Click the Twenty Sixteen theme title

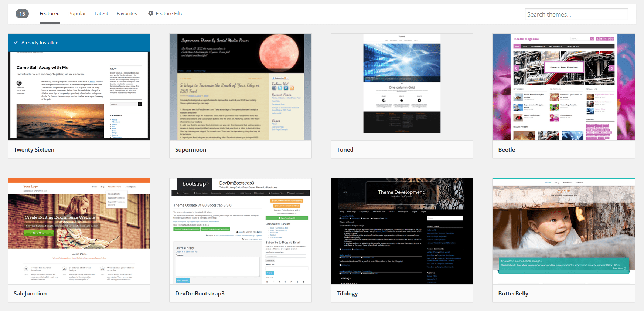[34, 150]
